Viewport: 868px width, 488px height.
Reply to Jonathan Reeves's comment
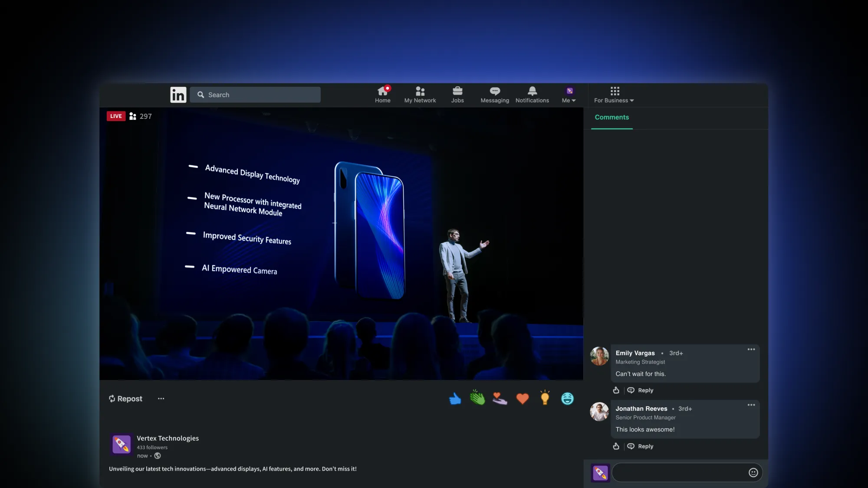[x=645, y=446]
